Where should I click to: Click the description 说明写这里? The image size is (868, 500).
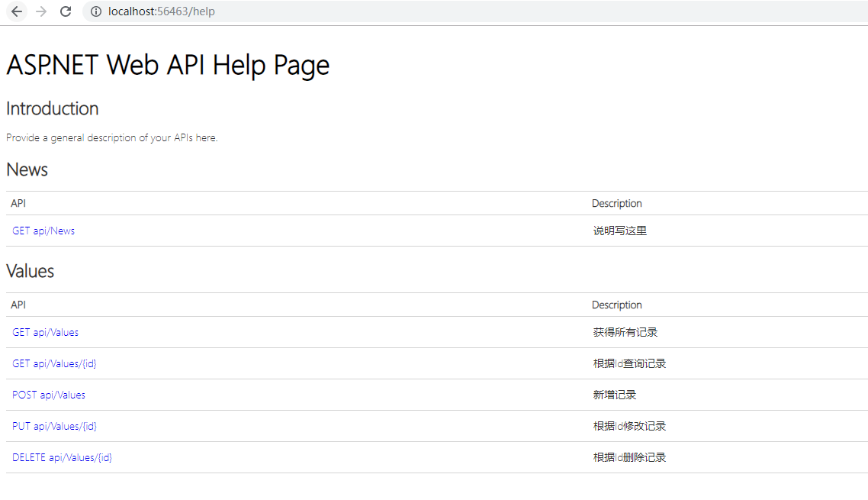coord(620,231)
